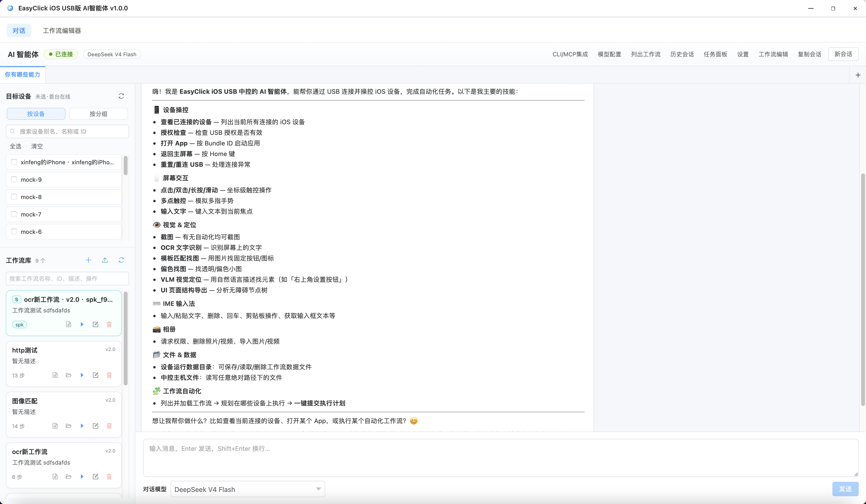
Task: Click the 已连接 connection status badge
Action: click(61, 54)
